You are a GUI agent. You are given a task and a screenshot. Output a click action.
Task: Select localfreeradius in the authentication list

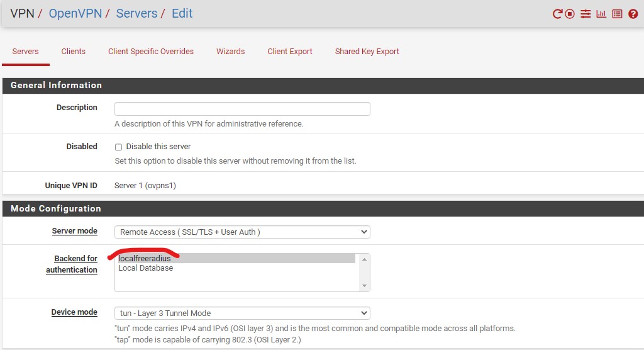pyautogui.click(x=236, y=258)
